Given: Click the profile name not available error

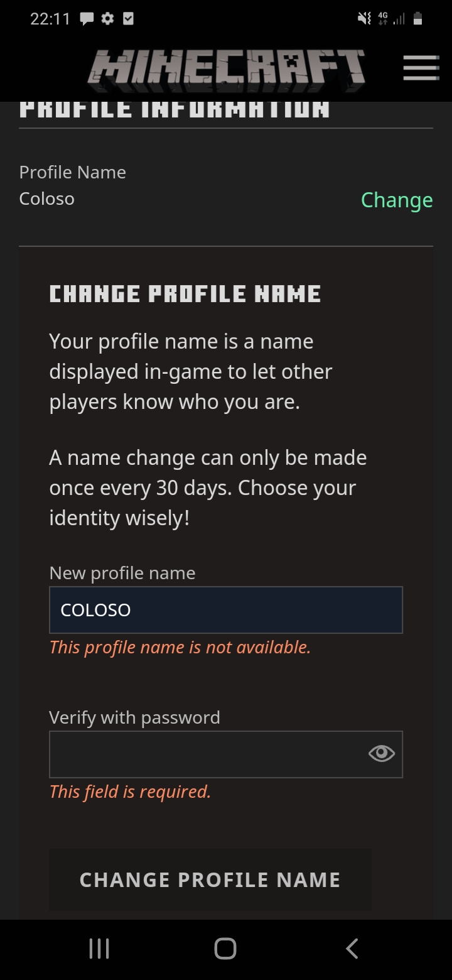Looking at the screenshot, I should click(x=180, y=647).
